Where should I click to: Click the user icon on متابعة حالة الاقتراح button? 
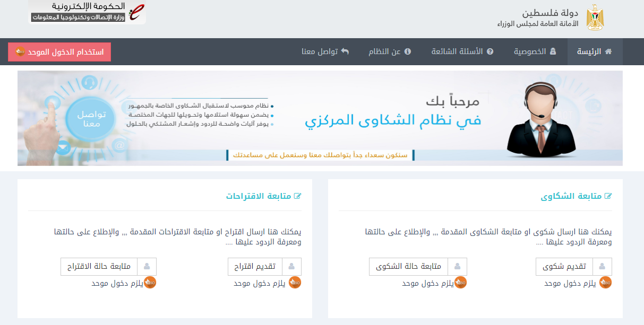[147, 266]
